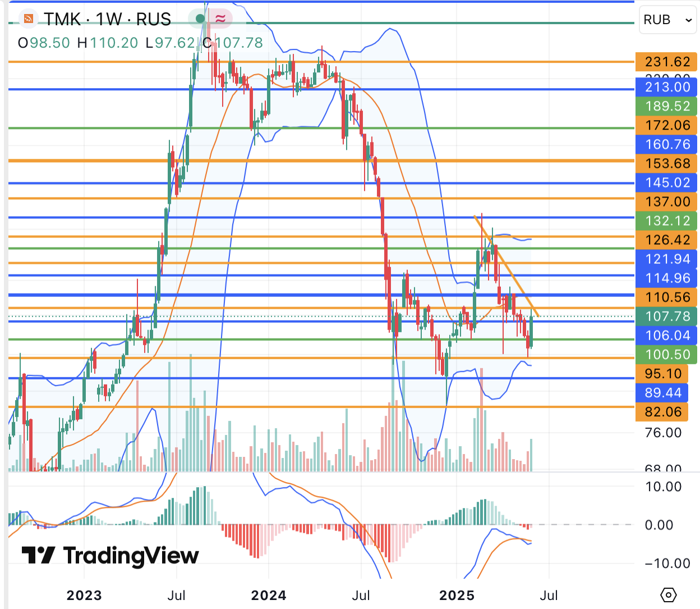
Task: Select the 231.62 orange price label
Action: [x=666, y=62]
